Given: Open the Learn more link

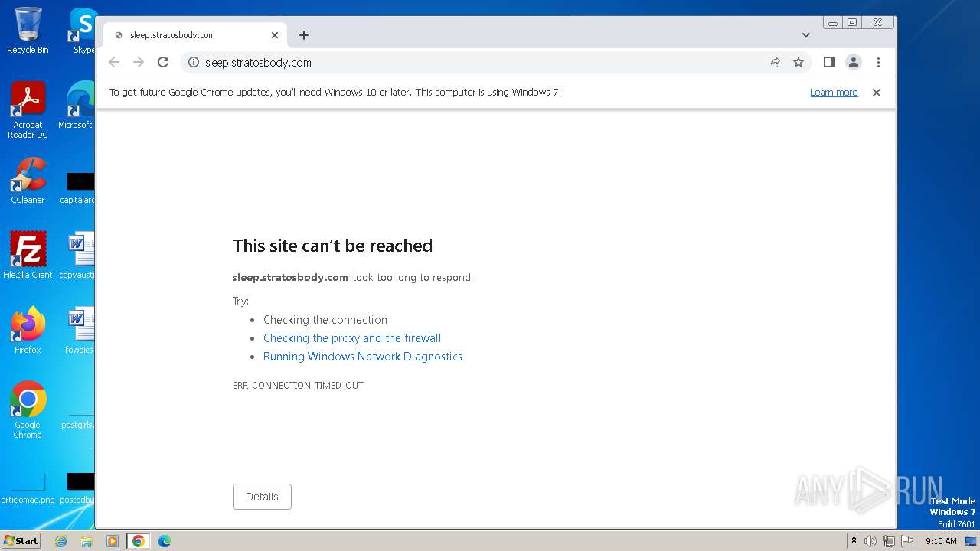Looking at the screenshot, I should pyautogui.click(x=834, y=93).
